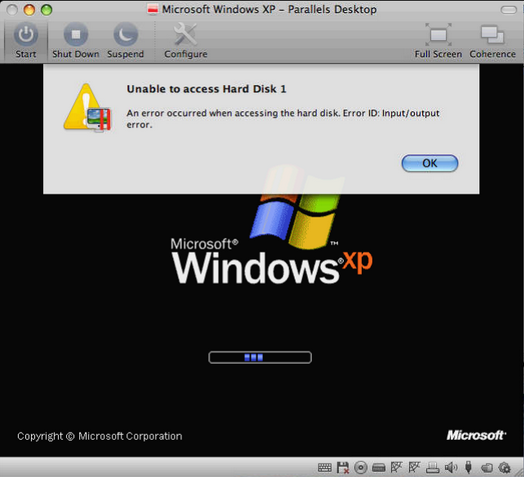Click the Start power icon

point(26,34)
